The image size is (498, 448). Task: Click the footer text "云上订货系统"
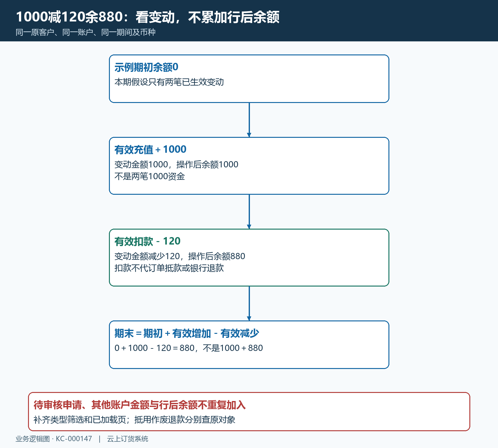128,439
